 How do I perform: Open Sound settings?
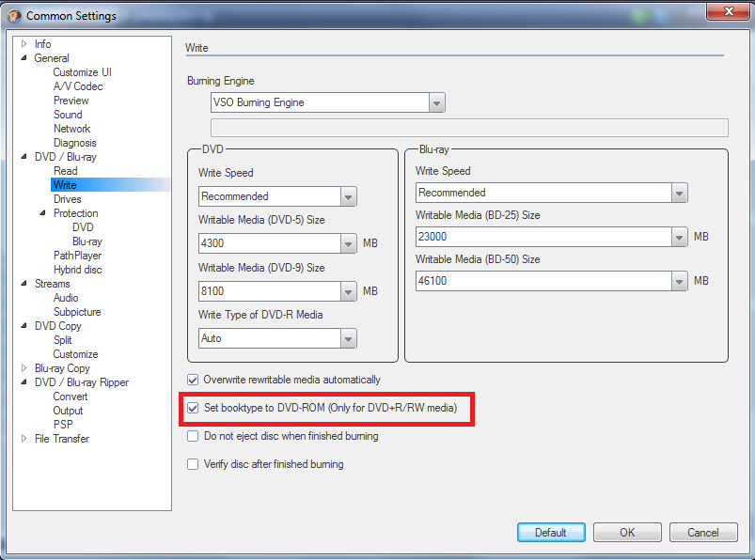coord(68,115)
